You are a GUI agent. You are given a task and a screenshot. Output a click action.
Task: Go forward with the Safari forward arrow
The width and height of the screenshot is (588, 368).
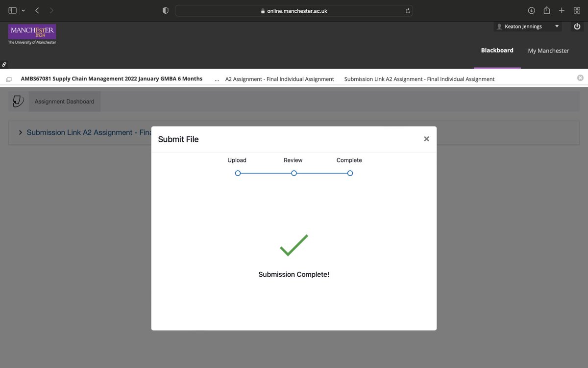tap(52, 10)
